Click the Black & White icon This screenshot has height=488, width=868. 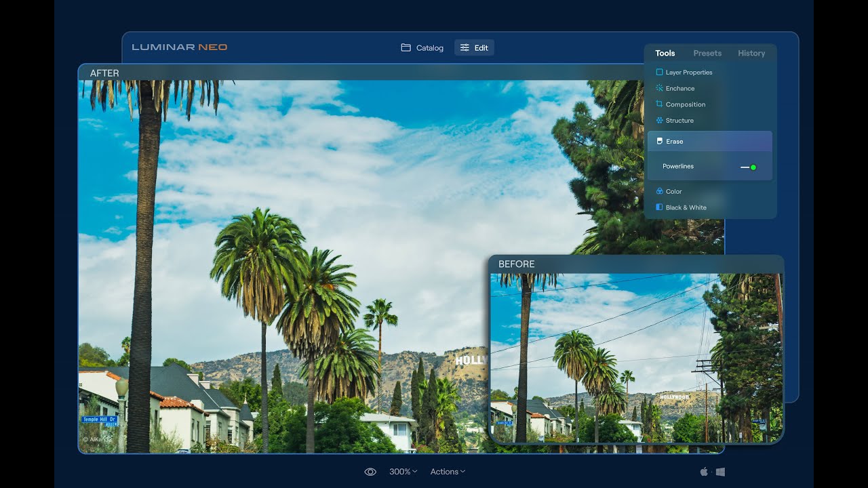point(659,207)
